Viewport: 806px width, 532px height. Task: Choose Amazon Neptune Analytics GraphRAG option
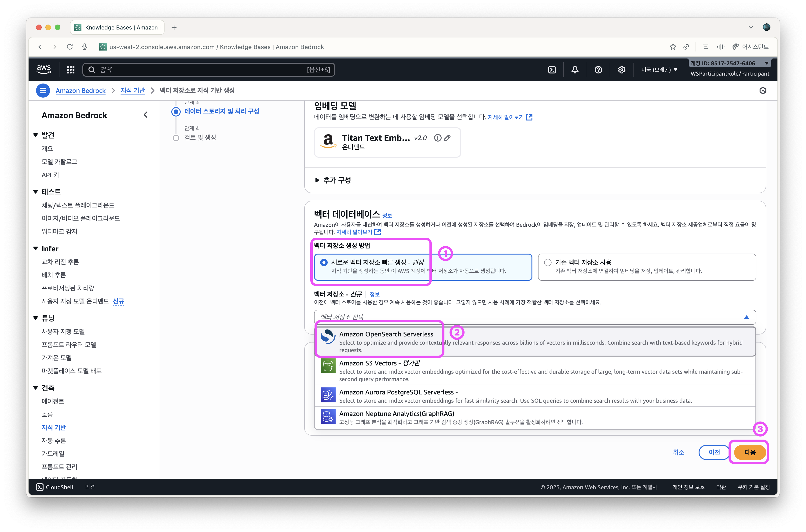click(x=535, y=417)
